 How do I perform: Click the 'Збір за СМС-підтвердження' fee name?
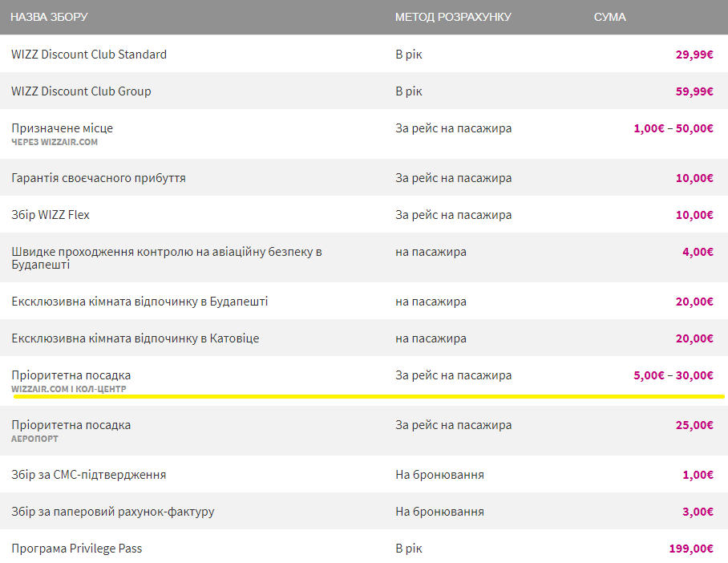pyautogui.click(x=88, y=475)
